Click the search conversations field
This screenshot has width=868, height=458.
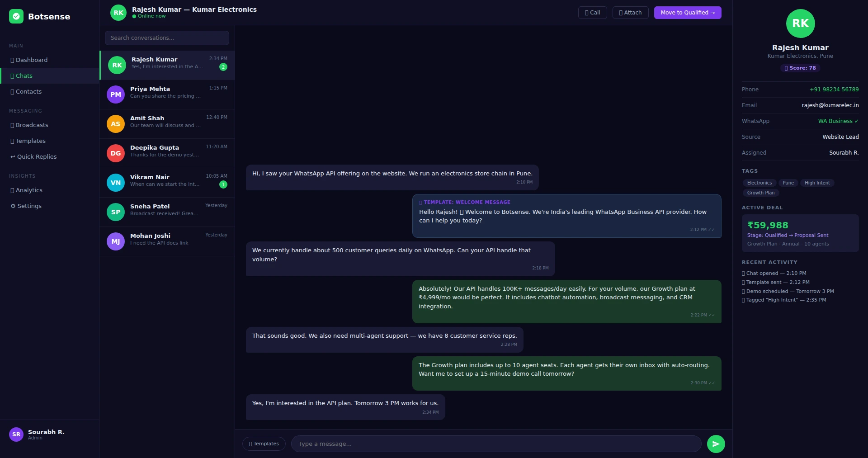166,38
